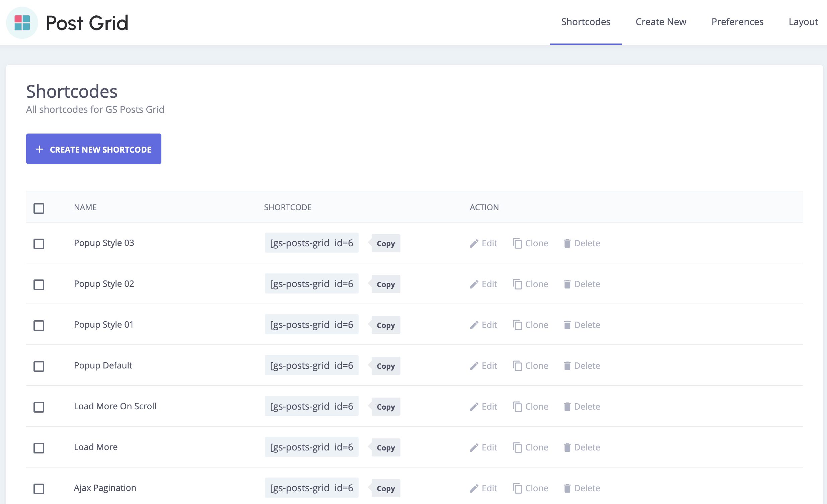Click the Load More On Scroll shortcode field
The width and height of the screenshot is (827, 504).
311,406
